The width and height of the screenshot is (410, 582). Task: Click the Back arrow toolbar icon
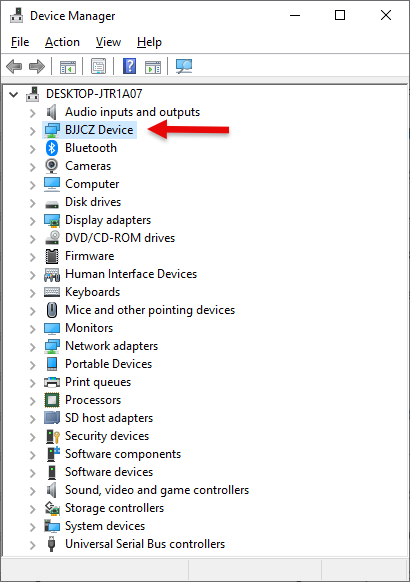click(14, 67)
